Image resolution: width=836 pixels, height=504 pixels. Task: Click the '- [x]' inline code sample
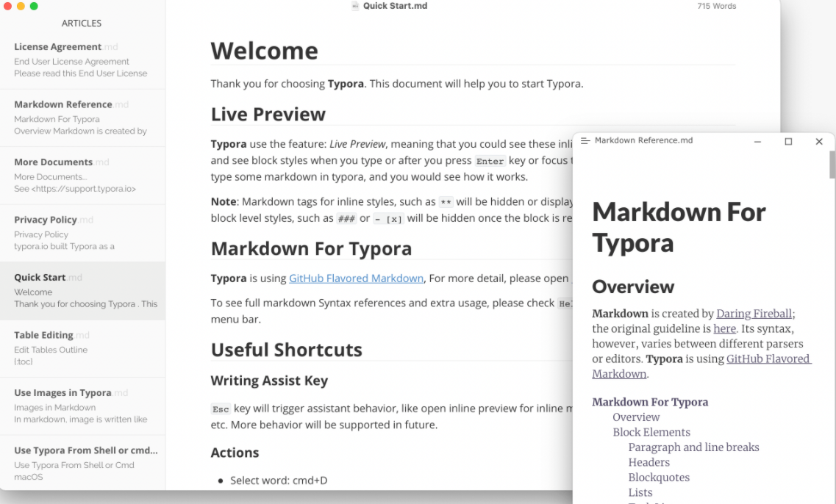(388, 218)
